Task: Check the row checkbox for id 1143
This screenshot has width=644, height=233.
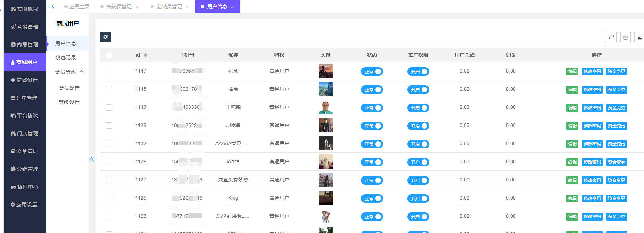Action: [109, 107]
